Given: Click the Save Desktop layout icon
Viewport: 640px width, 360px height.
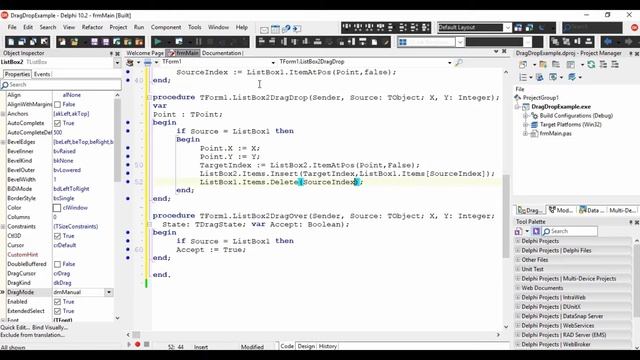Looking at the screenshot, I should 518,28.
